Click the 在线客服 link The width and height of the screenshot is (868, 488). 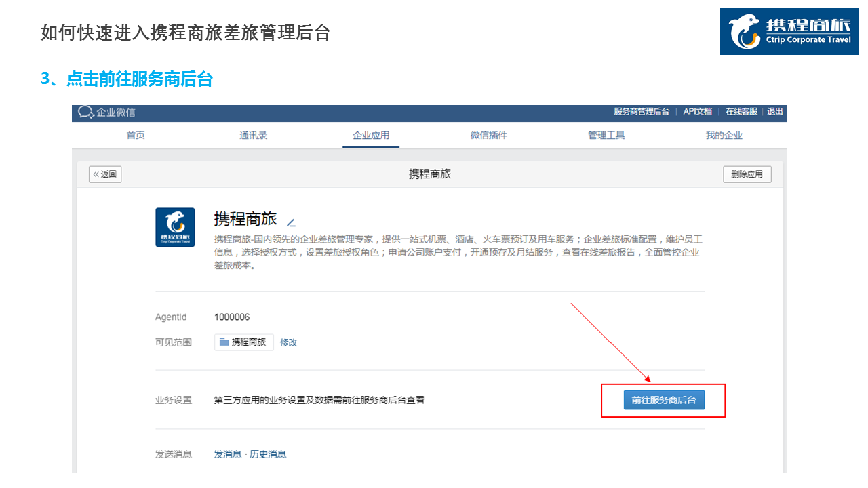pyautogui.click(x=741, y=112)
